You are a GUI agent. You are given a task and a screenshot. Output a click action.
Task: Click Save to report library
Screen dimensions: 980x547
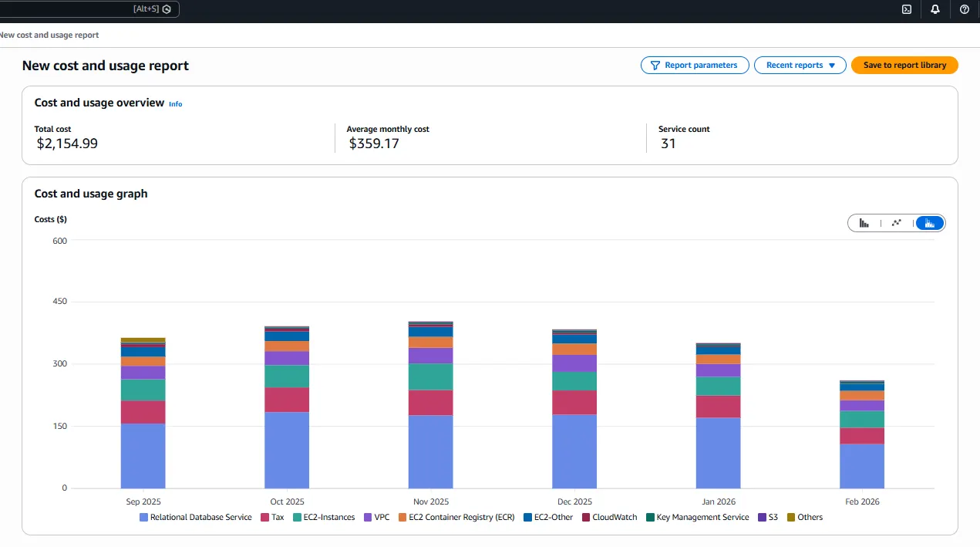tap(904, 66)
